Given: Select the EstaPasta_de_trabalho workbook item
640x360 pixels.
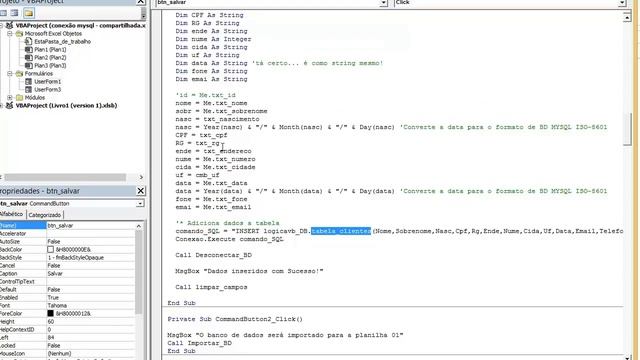Looking at the screenshot, I should pos(62,42).
